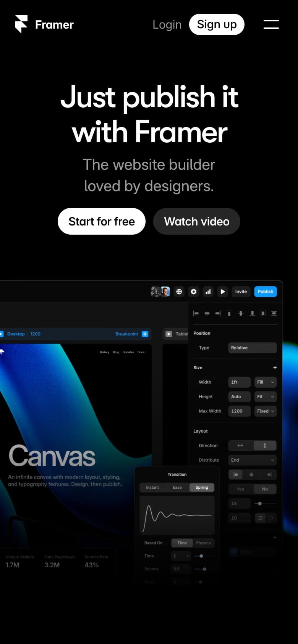Open the hamburger menu
The height and width of the screenshot is (644, 298).
coord(271,24)
